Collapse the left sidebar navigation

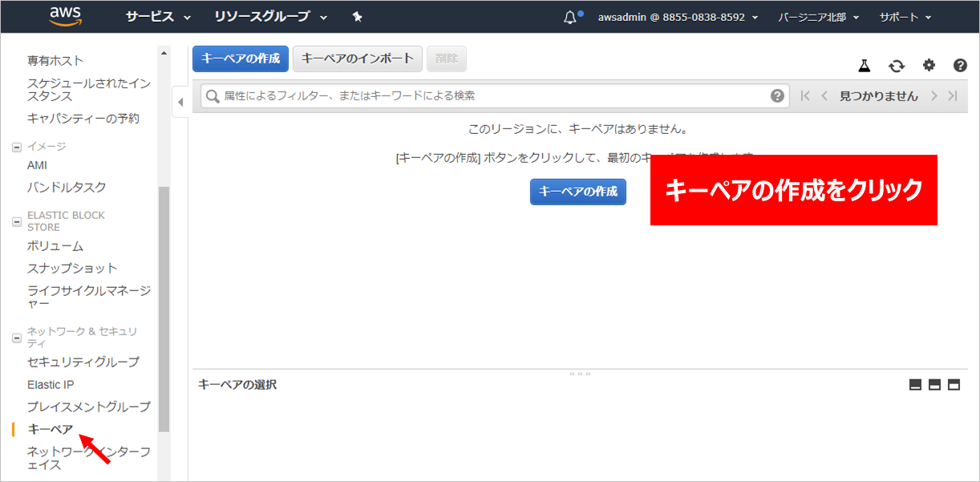click(180, 102)
